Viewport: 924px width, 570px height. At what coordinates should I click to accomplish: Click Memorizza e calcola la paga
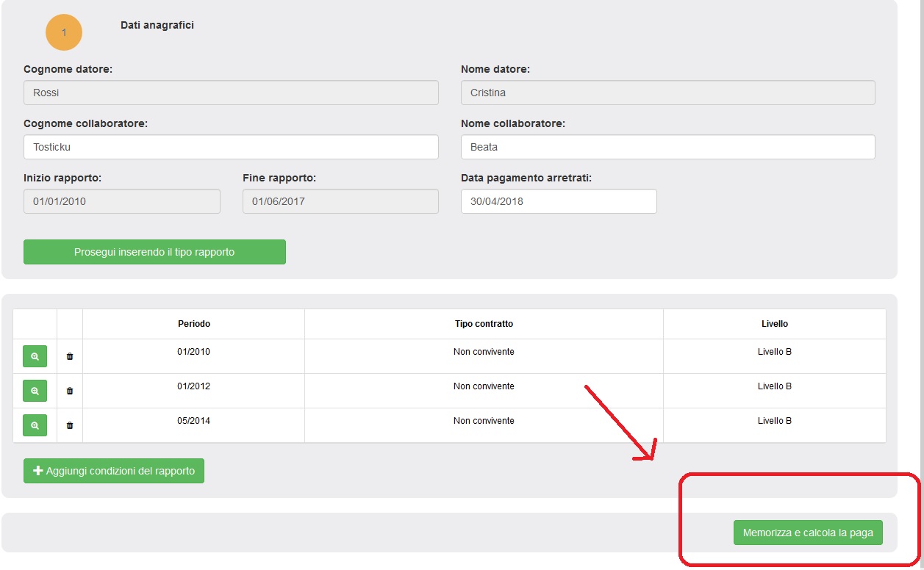coord(808,533)
